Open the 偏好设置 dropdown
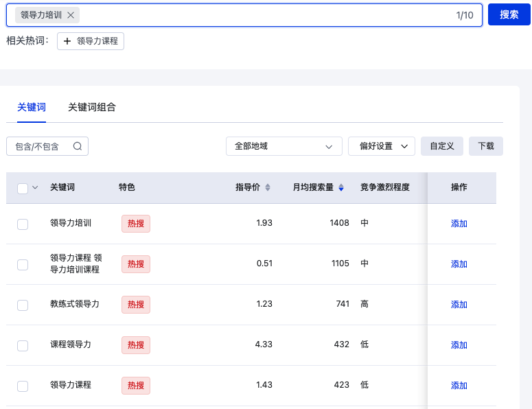 382,146
